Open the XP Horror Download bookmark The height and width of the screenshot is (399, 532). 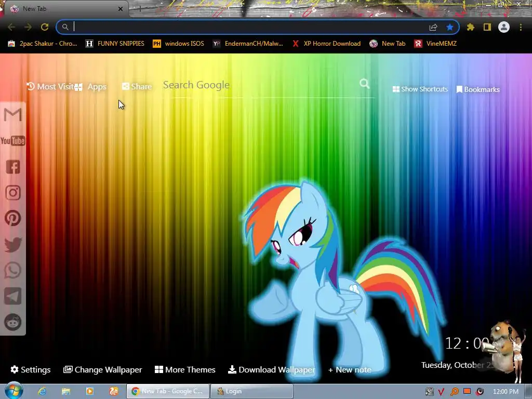(x=326, y=44)
